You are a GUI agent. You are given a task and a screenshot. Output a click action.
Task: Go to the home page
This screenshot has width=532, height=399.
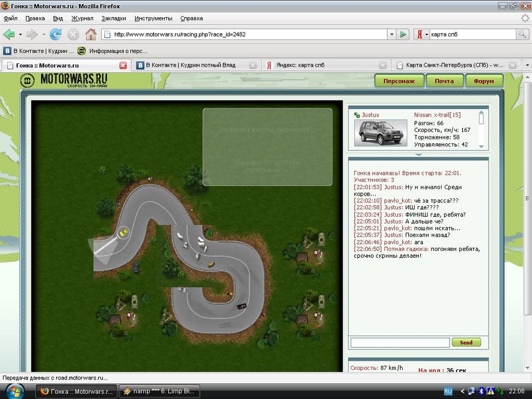click(90, 34)
